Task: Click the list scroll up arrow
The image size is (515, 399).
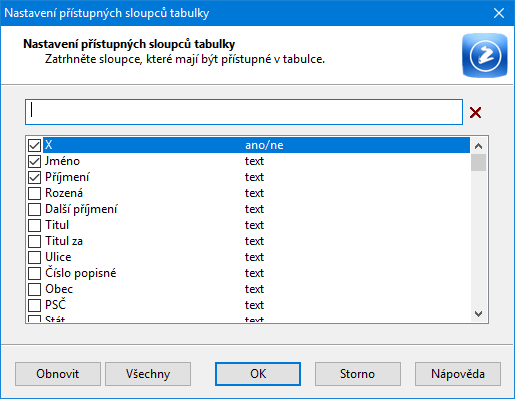Action: click(x=479, y=146)
